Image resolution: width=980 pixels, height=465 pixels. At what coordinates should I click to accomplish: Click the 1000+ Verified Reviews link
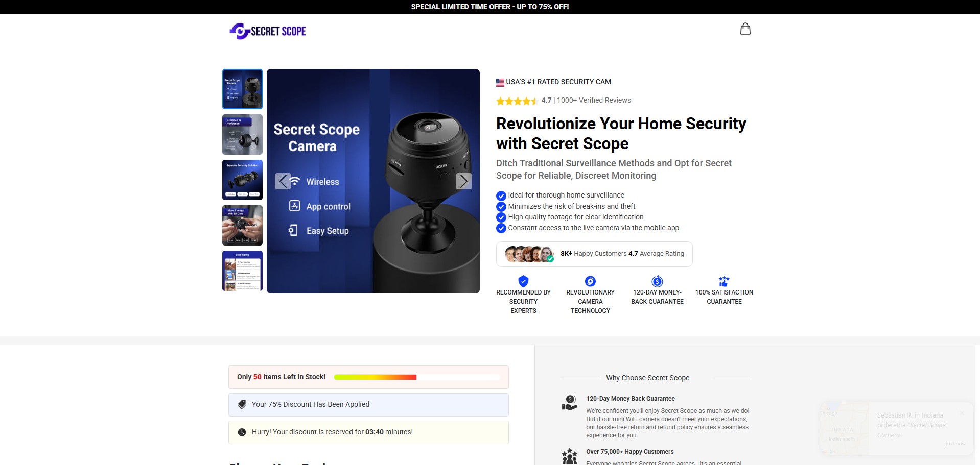point(594,100)
